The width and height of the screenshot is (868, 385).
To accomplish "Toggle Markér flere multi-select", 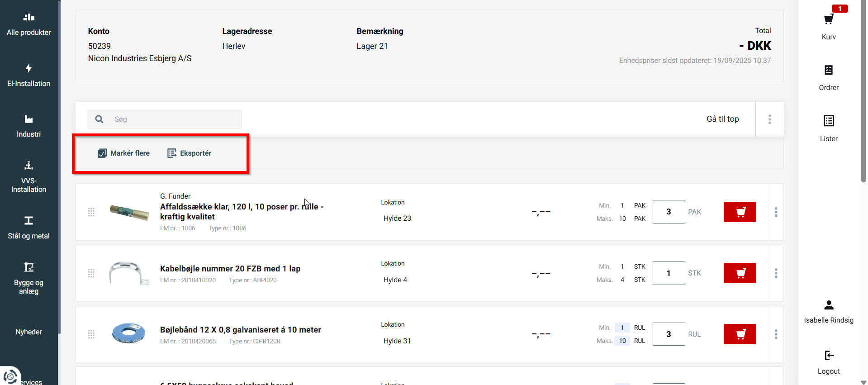I will click(123, 153).
